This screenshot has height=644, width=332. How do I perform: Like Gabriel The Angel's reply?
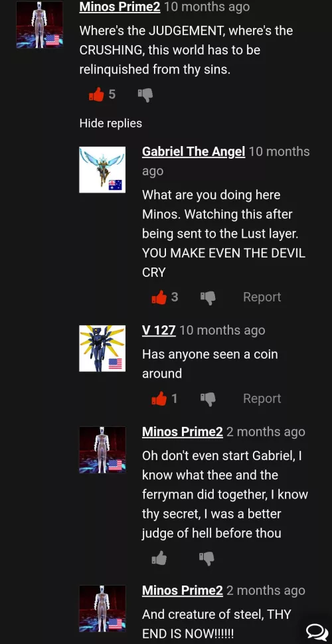pos(159,297)
